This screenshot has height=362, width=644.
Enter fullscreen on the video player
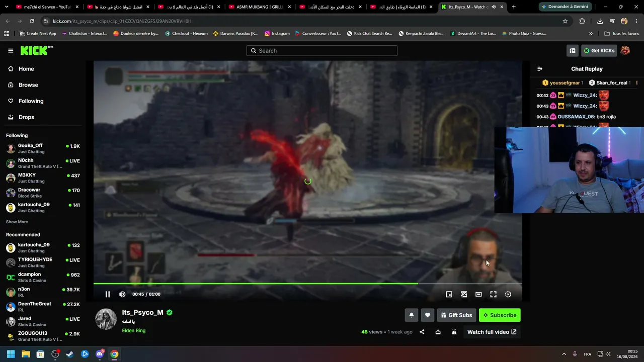click(x=494, y=295)
